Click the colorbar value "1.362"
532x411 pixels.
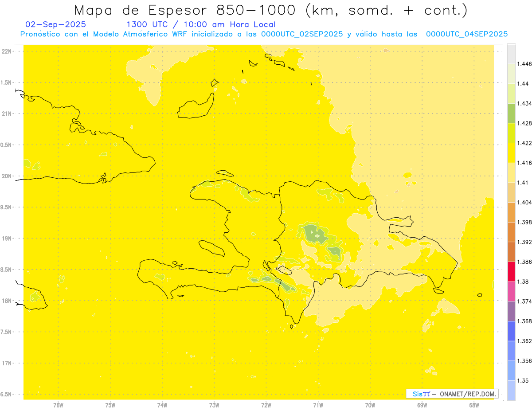(x=525, y=341)
